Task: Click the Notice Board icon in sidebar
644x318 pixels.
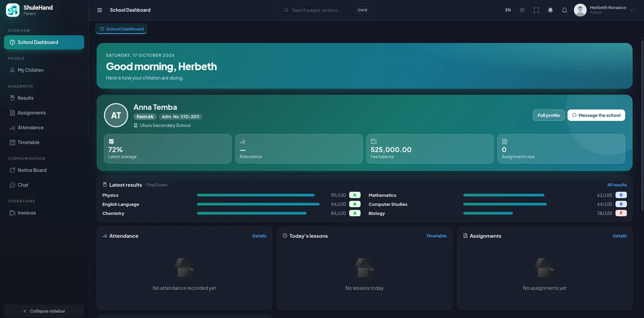Action: pyautogui.click(x=13, y=170)
